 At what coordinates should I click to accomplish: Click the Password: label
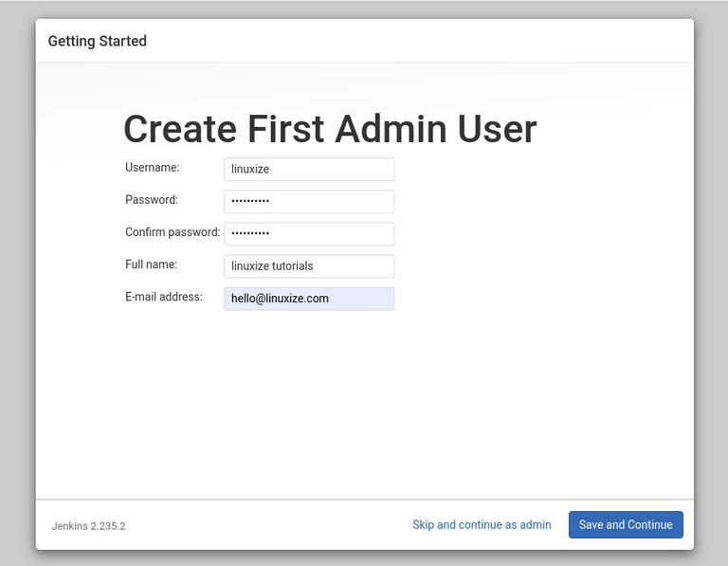coord(152,200)
